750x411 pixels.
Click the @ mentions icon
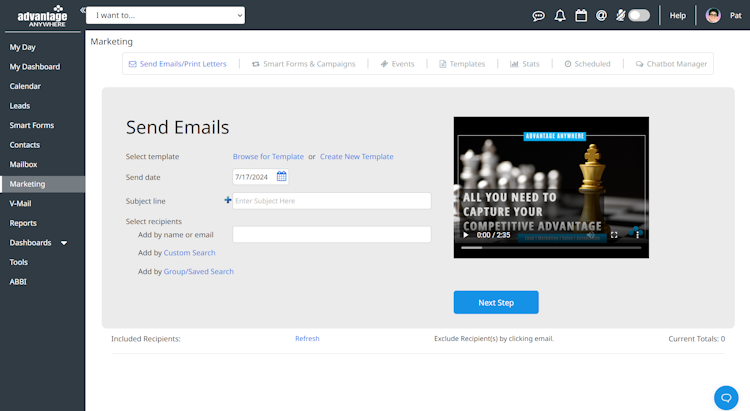[x=601, y=16]
